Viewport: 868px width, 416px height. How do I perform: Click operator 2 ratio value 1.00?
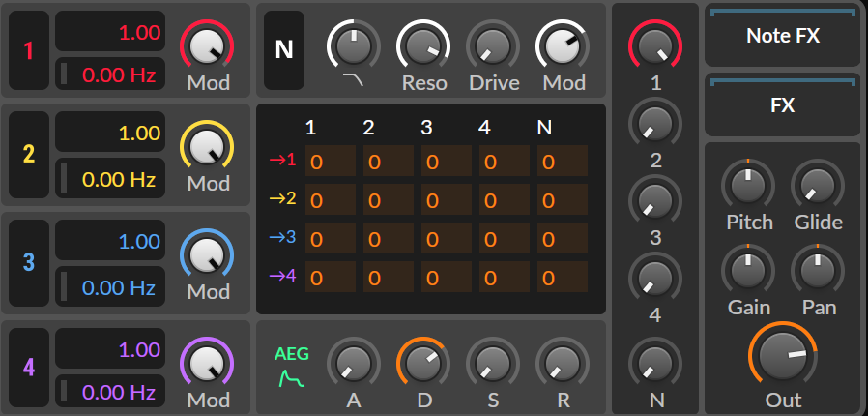pos(110,133)
